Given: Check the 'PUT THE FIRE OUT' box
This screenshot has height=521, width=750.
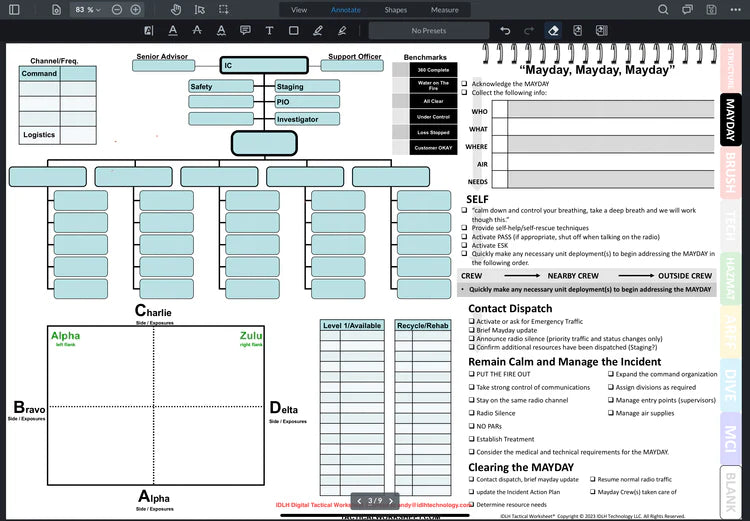Looking at the screenshot, I should tap(470, 374).
